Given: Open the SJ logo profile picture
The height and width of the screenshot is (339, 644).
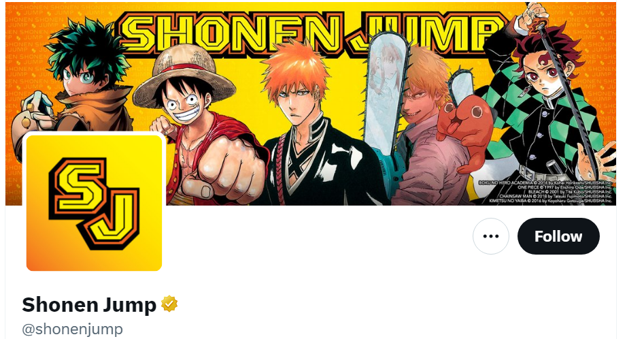Looking at the screenshot, I should pyautogui.click(x=94, y=203).
